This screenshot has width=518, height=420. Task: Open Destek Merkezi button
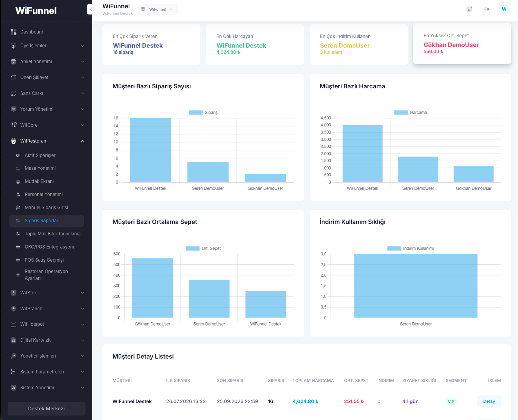[x=47, y=409]
